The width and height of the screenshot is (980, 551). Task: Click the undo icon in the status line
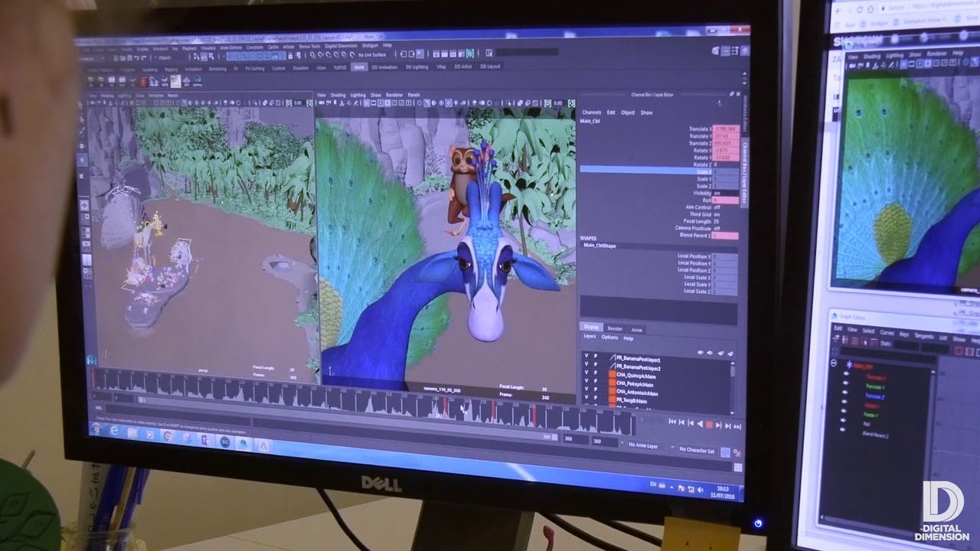[136, 57]
